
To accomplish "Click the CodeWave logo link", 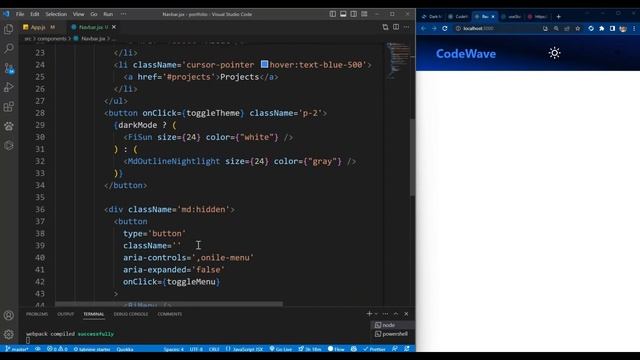I will pos(466,54).
